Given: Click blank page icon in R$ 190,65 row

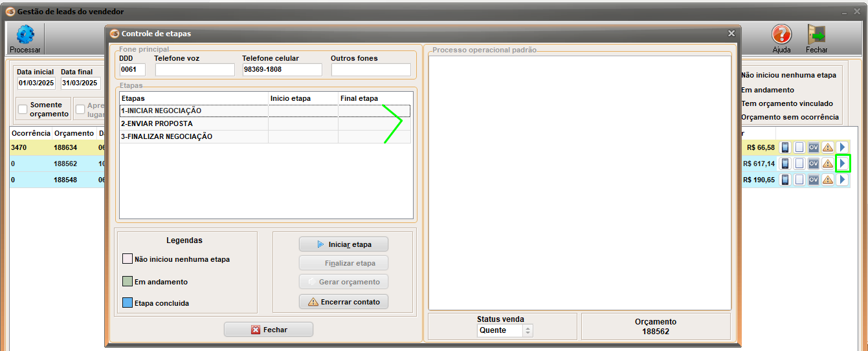Looking at the screenshot, I should [x=799, y=180].
